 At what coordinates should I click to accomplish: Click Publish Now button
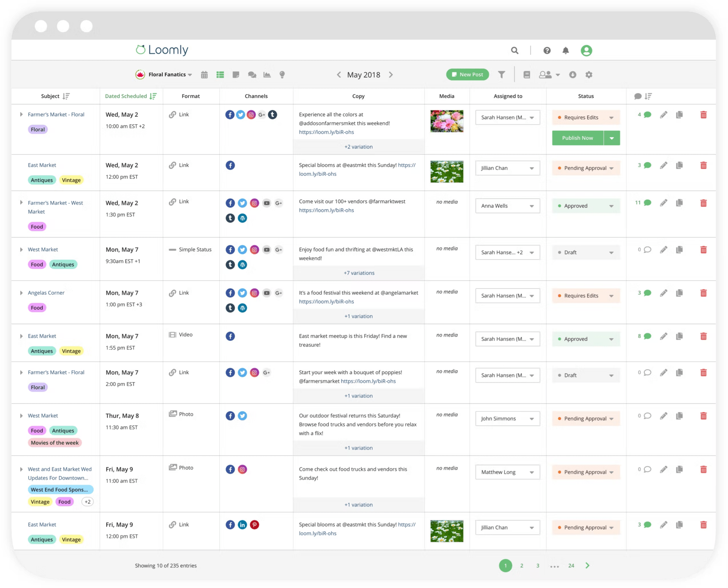click(577, 138)
